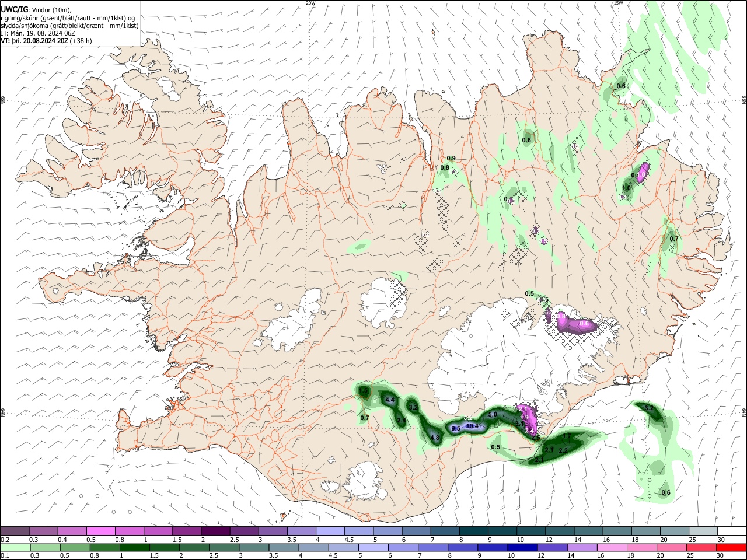Select the dark teal 8–9 swatch in upper legend
This screenshot has width=747, height=560.
(474, 531)
